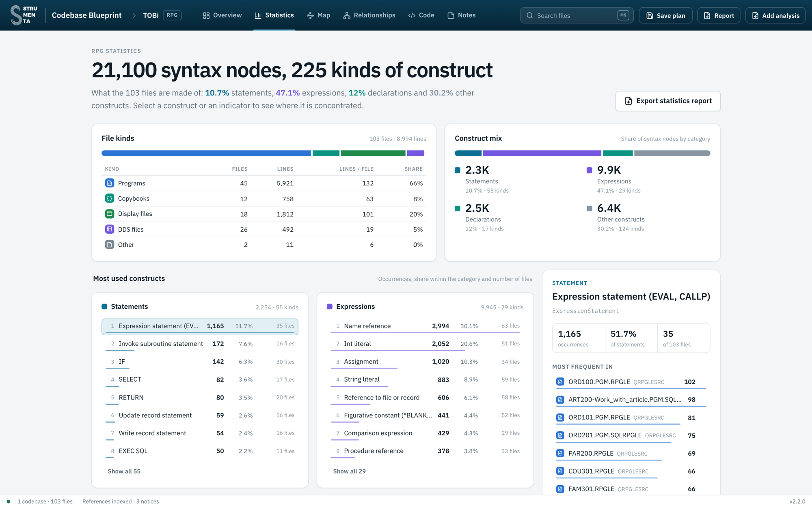812x508 pixels.
Task: Click the PAR200.RPGLE file icon
Action: pos(560,453)
